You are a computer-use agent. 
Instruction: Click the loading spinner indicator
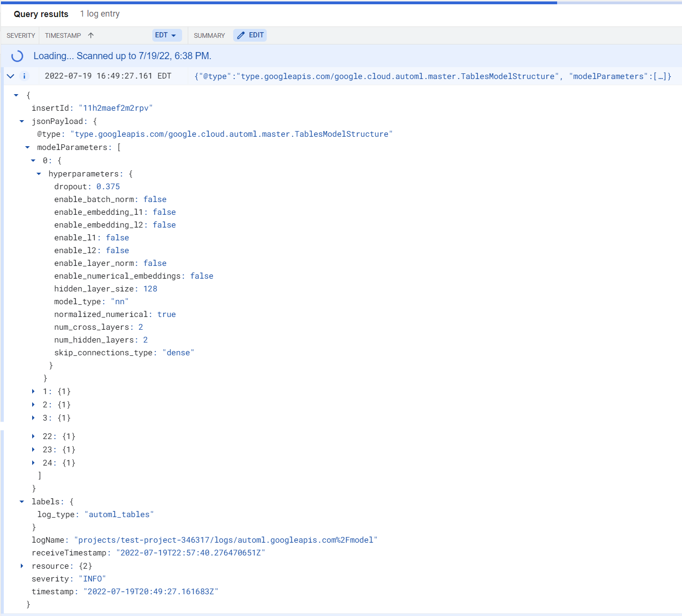(17, 56)
